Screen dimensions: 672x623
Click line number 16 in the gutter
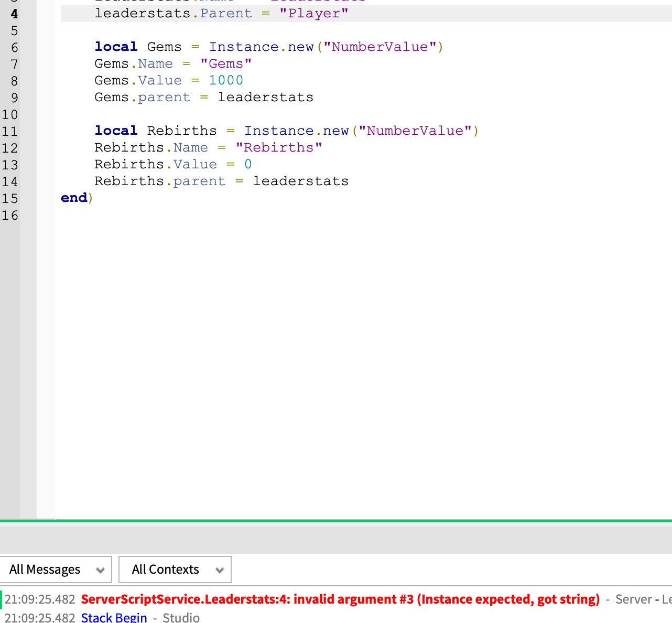coord(10,215)
